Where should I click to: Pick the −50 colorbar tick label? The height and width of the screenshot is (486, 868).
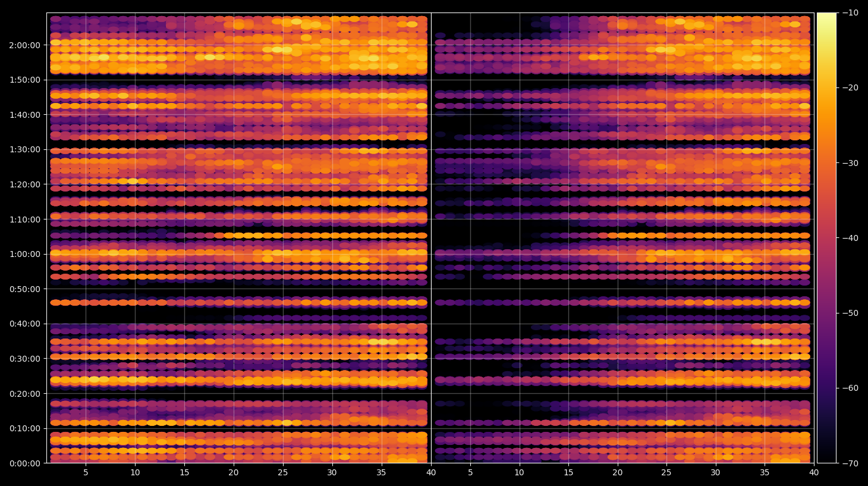[850, 313]
